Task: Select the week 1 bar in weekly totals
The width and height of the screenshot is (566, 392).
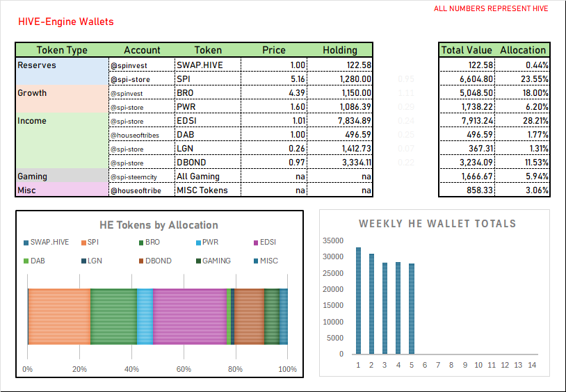Action: (358, 301)
